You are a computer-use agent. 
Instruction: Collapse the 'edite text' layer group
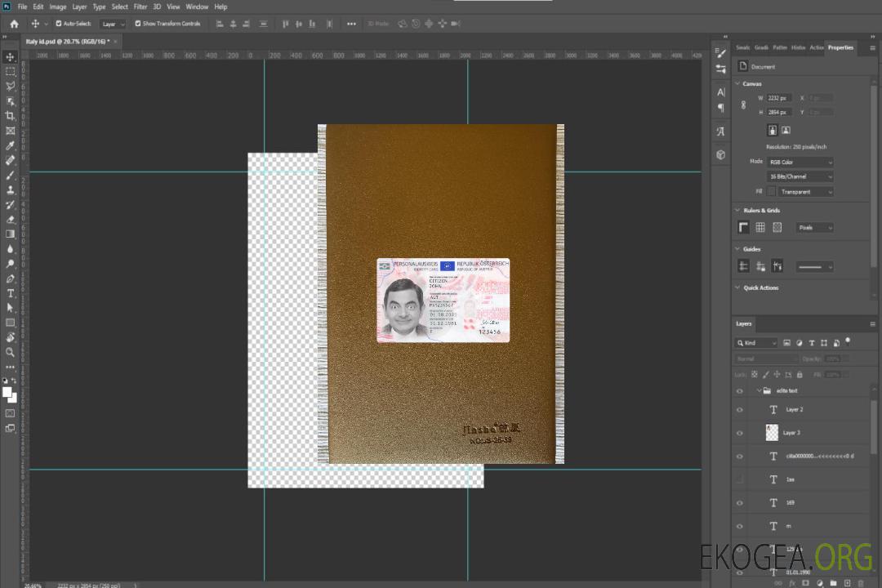click(759, 390)
